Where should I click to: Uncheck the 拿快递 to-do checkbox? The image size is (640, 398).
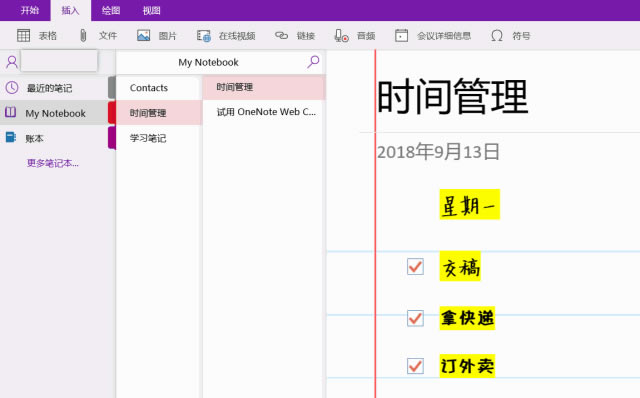pyautogui.click(x=415, y=318)
